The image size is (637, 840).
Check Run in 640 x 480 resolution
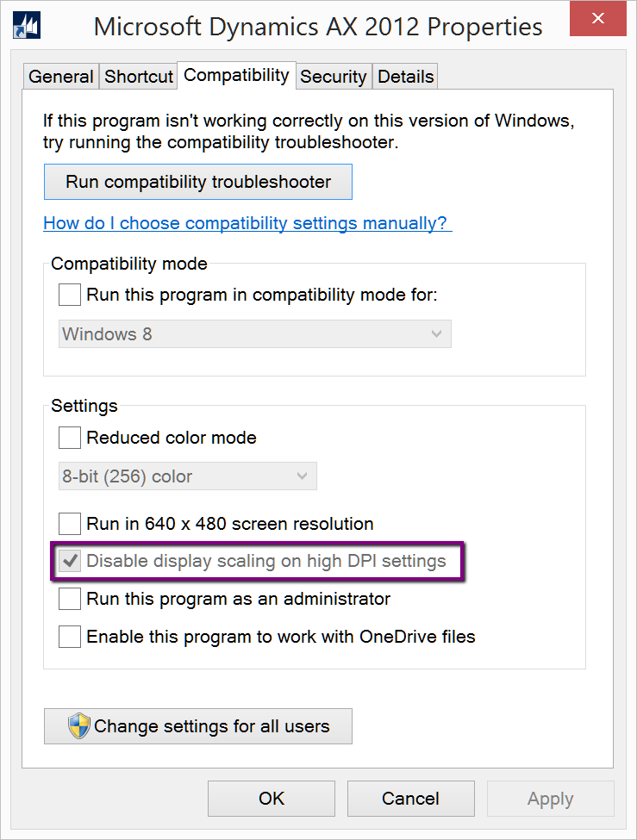click(70, 523)
